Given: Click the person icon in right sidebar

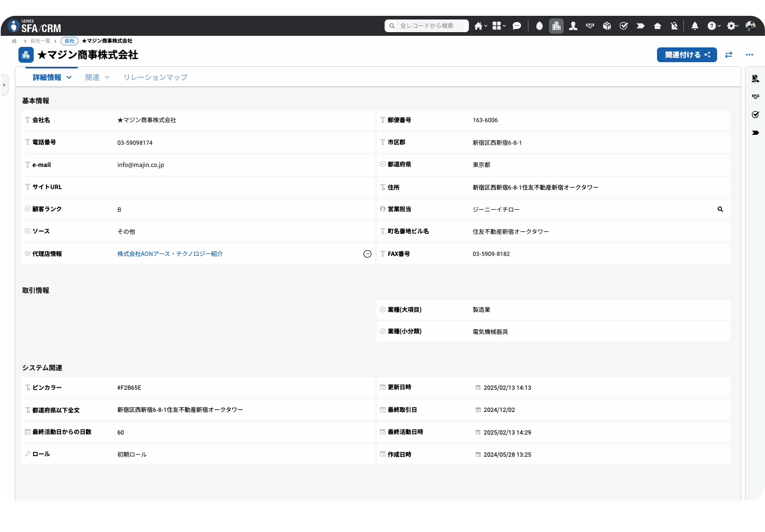Looking at the screenshot, I should pyautogui.click(x=756, y=78).
